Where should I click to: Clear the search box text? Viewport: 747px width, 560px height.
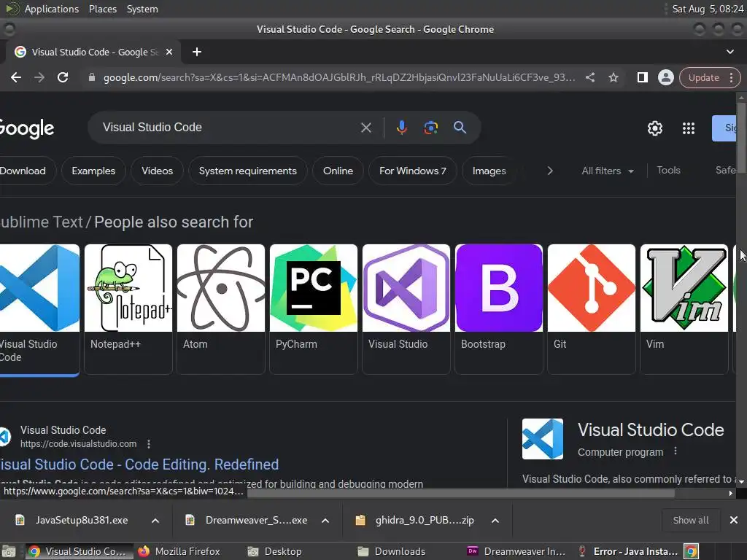coord(366,128)
